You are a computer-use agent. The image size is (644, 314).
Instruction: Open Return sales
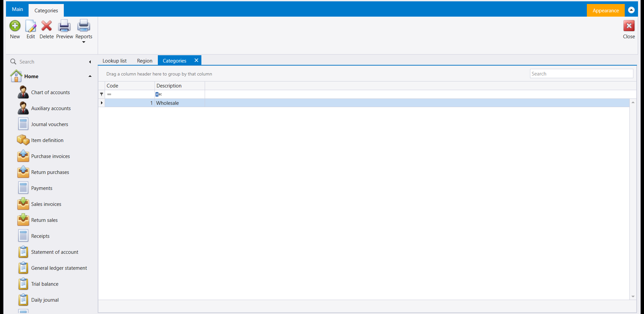tap(44, 220)
